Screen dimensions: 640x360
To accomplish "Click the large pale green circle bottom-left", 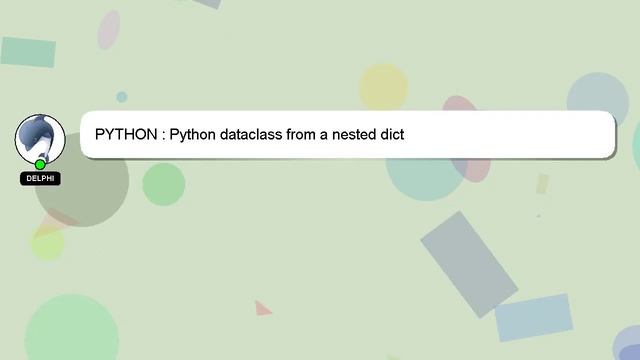I will pyautogui.click(x=72, y=329).
